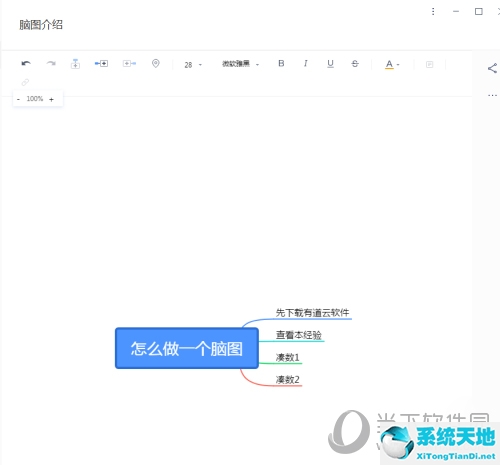
Task: Insert a sibling node below
Action: [x=75, y=63]
